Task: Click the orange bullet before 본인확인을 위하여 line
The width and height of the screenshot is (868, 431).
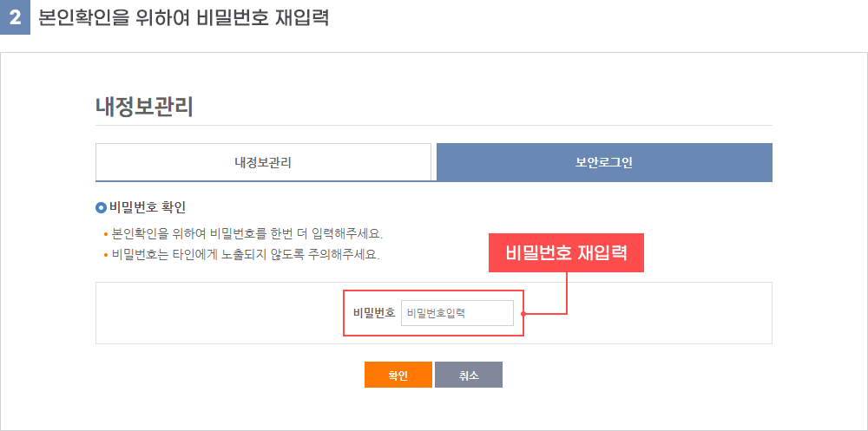Action: [106, 234]
